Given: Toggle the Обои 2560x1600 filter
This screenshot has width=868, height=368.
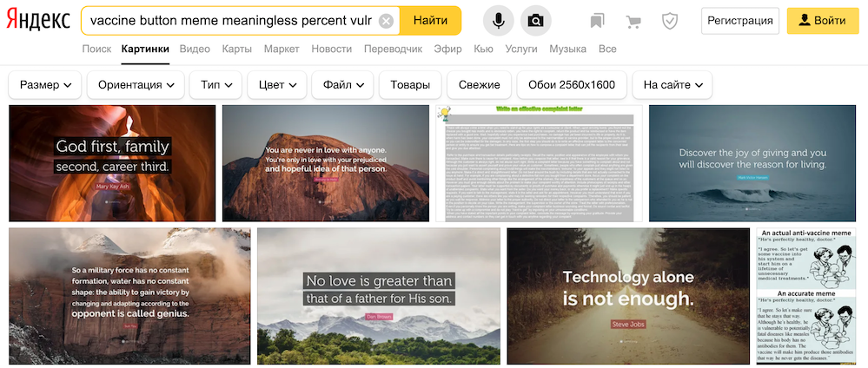Looking at the screenshot, I should (x=572, y=85).
